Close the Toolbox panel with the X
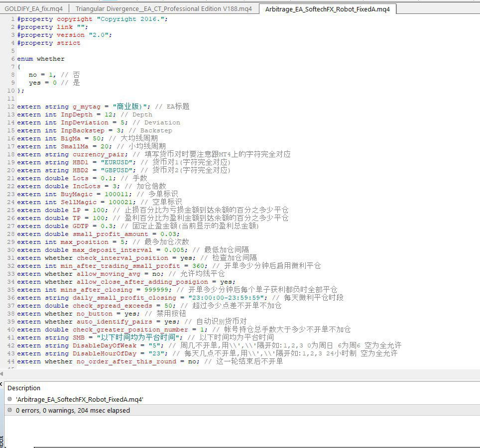 pos(1,384)
